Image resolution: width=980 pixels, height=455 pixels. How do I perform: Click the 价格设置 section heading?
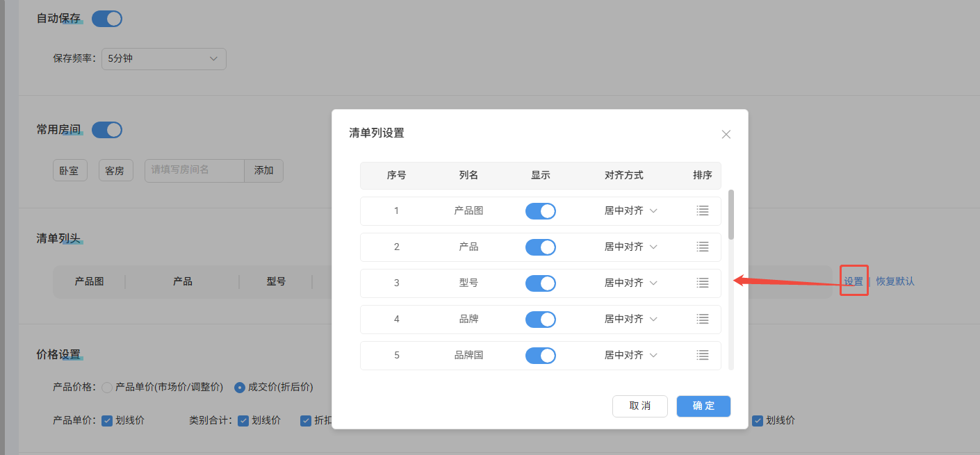(x=58, y=354)
